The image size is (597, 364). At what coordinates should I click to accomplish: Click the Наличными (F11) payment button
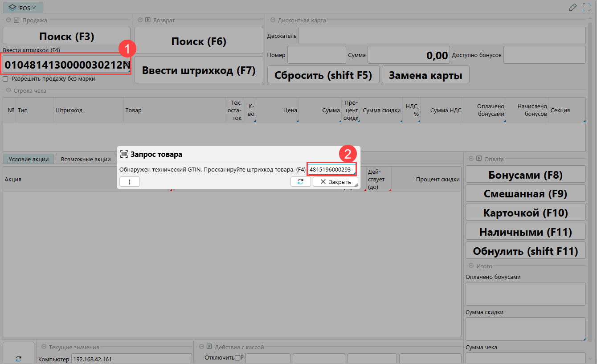pos(525,232)
